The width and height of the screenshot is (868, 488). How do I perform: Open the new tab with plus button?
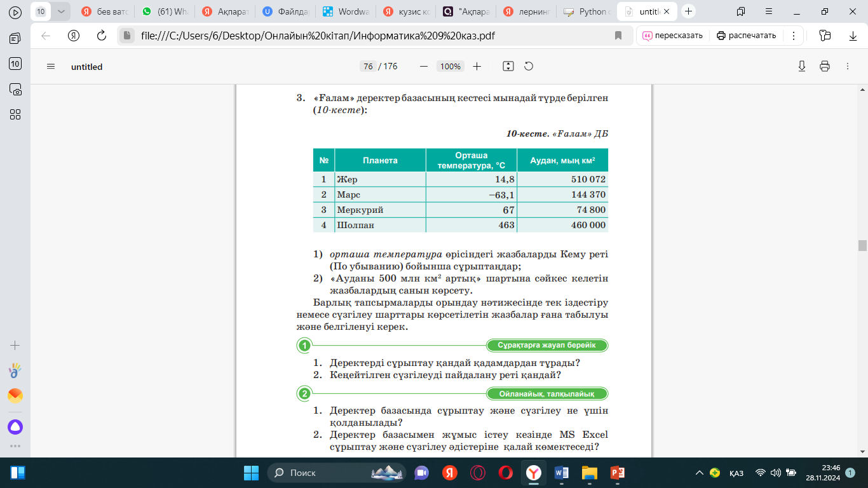[688, 11]
